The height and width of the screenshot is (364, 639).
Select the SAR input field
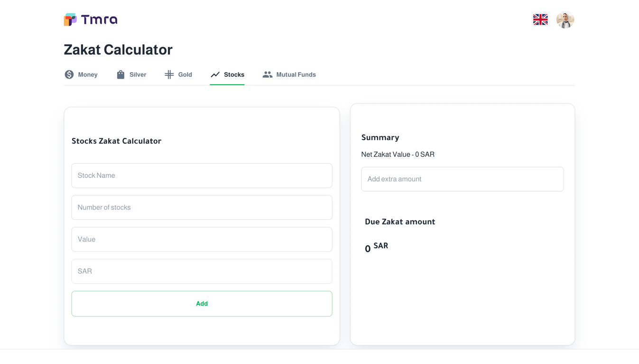pos(202,271)
